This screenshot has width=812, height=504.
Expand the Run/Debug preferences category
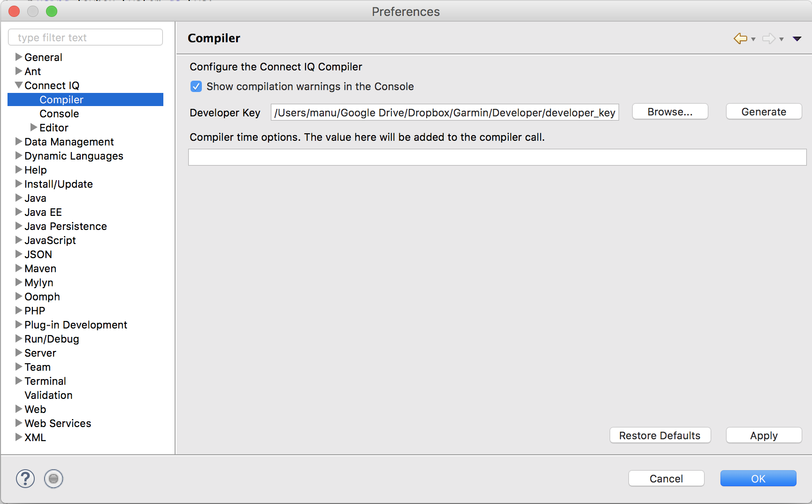pos(19,339)
